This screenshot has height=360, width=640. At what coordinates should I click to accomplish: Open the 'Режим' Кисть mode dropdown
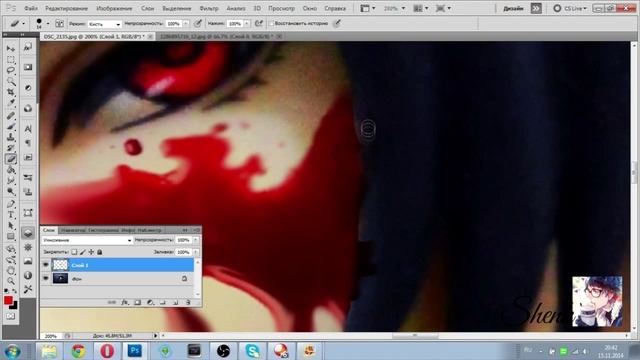click(x=104, y=24)
